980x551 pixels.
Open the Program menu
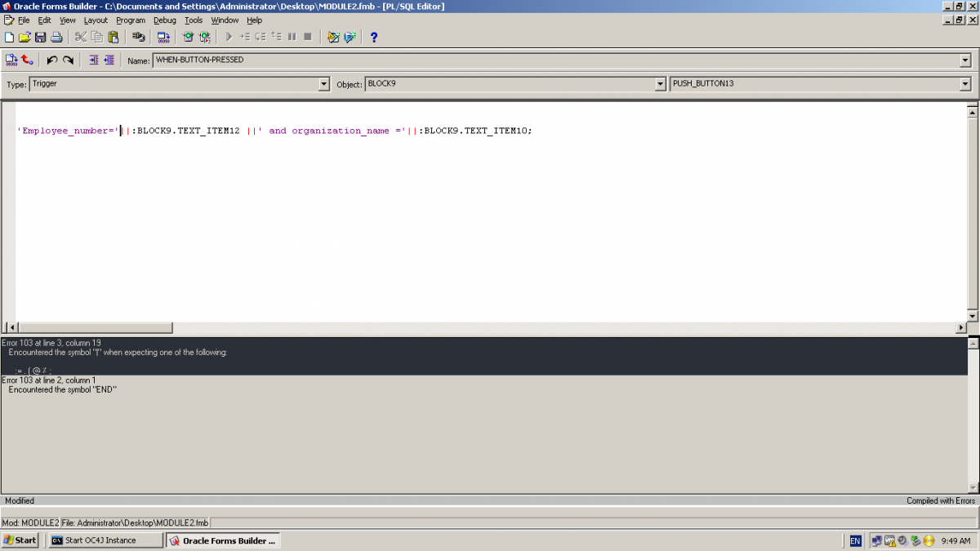(131, 20)
